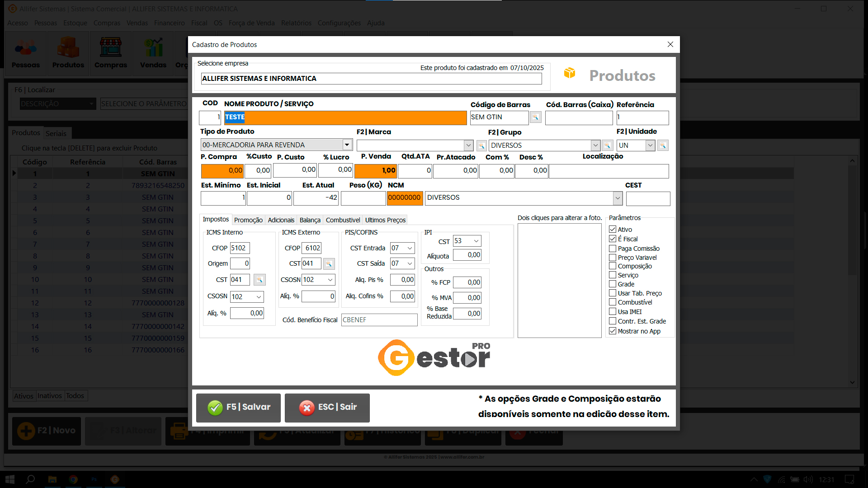The width and height of the screenshot is (868, 488).
Task: Click the Grupo lookup magnifier icon
Action: (607, 145)
